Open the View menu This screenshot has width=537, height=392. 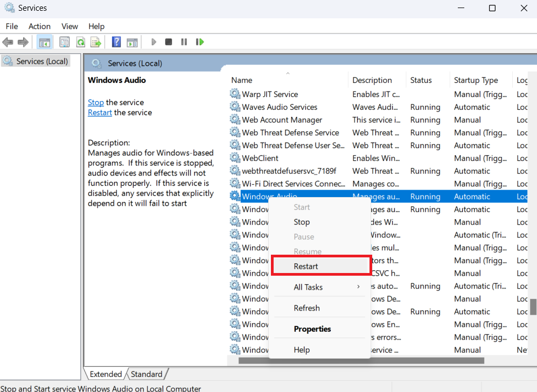pos(69,26)
